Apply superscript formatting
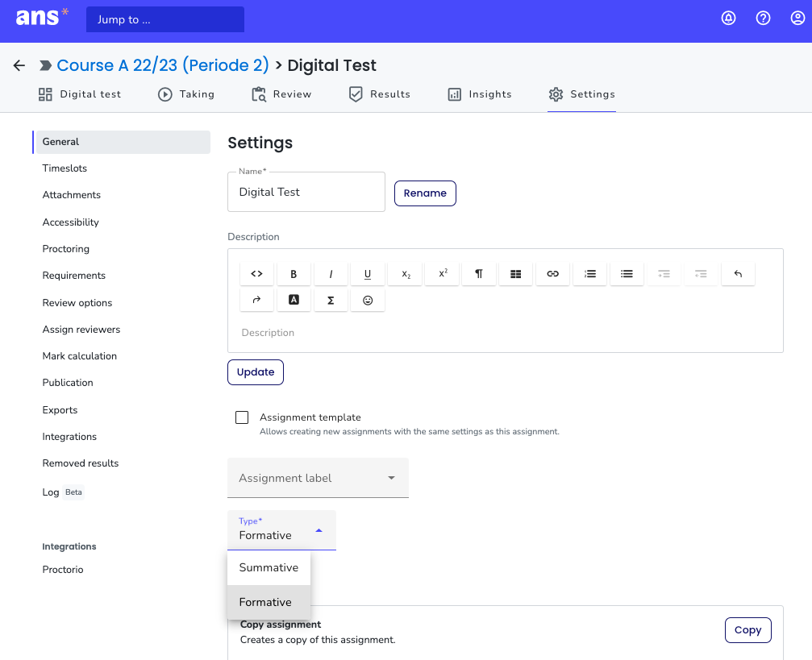812x660 pixels. tap(443, 274)
